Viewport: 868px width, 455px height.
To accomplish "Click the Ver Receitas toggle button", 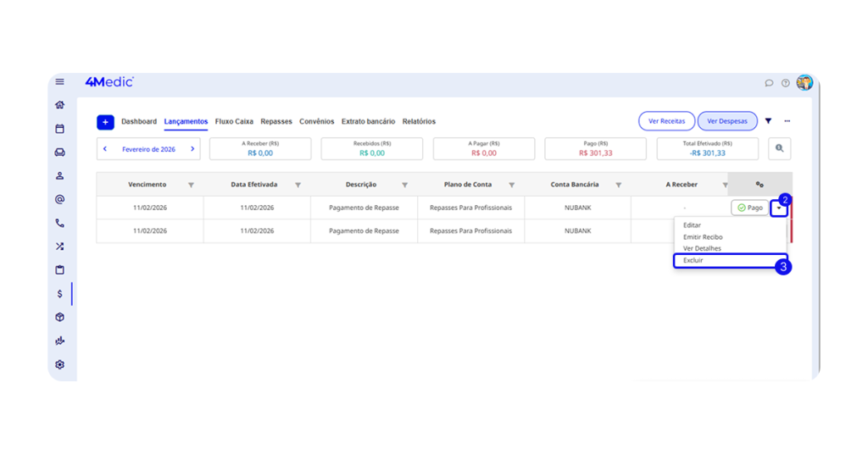I will pyautogui.click(x=666, y=121).
